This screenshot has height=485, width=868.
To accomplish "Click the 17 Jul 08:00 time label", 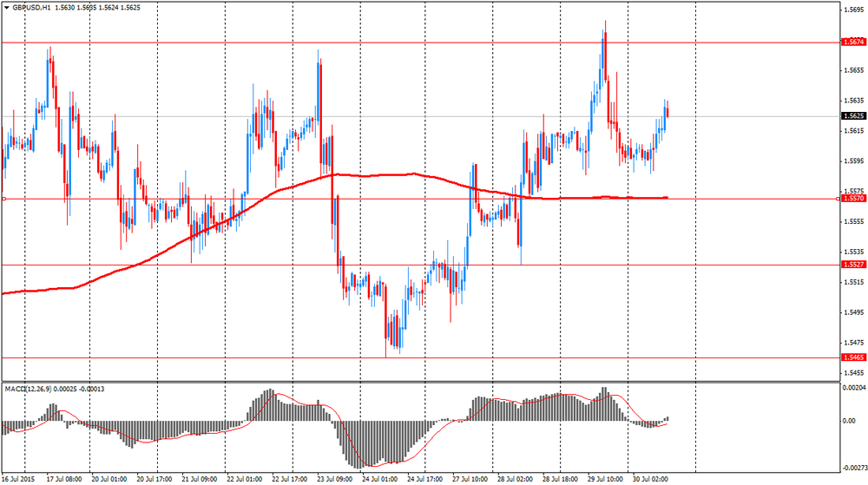I will tap(64, 479).
